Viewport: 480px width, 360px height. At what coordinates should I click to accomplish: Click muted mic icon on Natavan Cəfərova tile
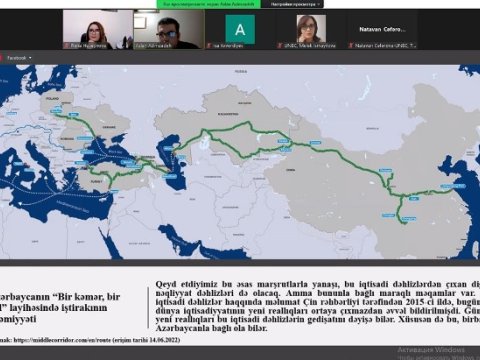(x=351, y=46)
